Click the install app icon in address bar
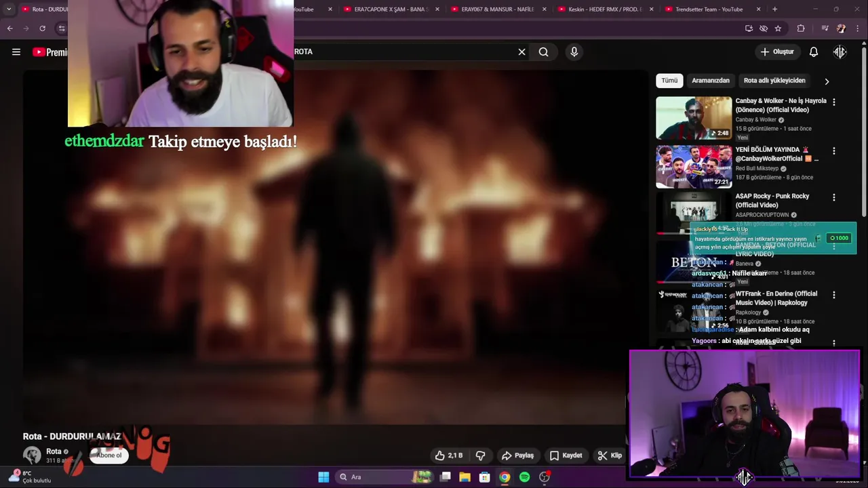The image size is (868, 488). [749, 28]
